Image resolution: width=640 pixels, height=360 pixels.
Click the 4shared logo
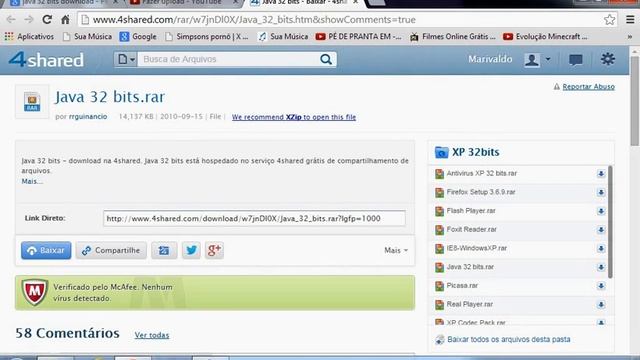coord(46,60)
